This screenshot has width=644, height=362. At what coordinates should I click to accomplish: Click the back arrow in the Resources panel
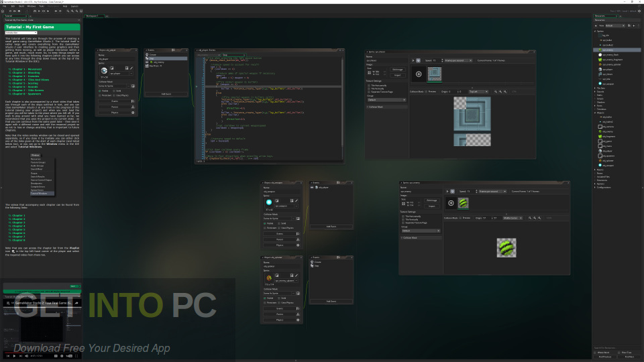click(x=596, y=25)
